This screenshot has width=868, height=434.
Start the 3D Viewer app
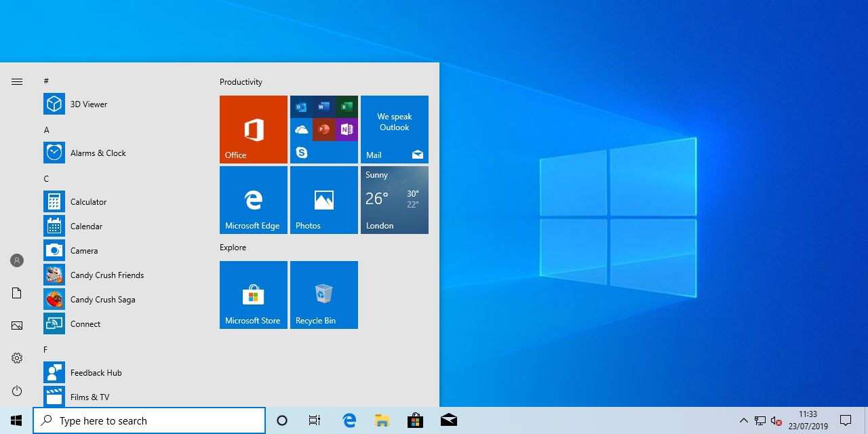point(89,104)
